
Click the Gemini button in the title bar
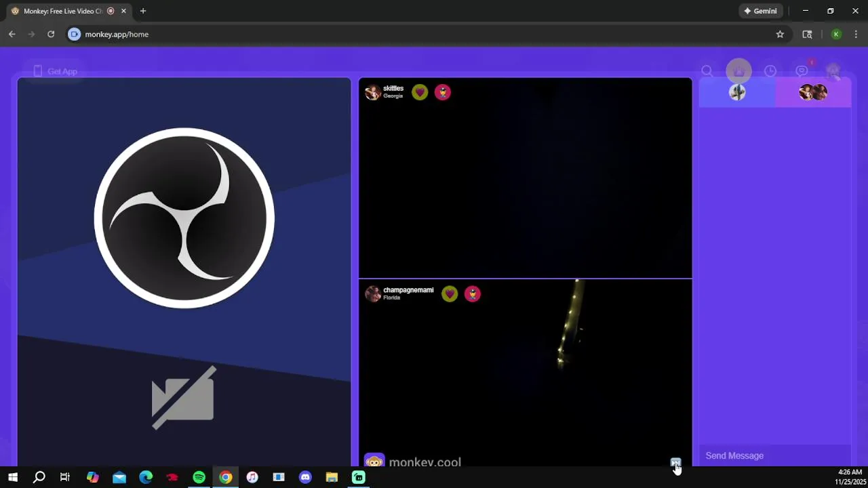coord(760,11)
